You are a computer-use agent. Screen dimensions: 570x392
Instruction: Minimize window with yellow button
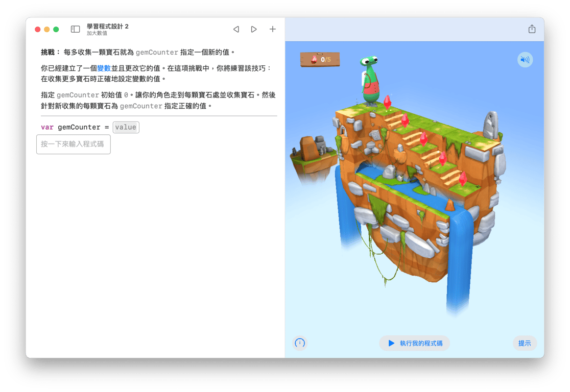click(47, 29)
